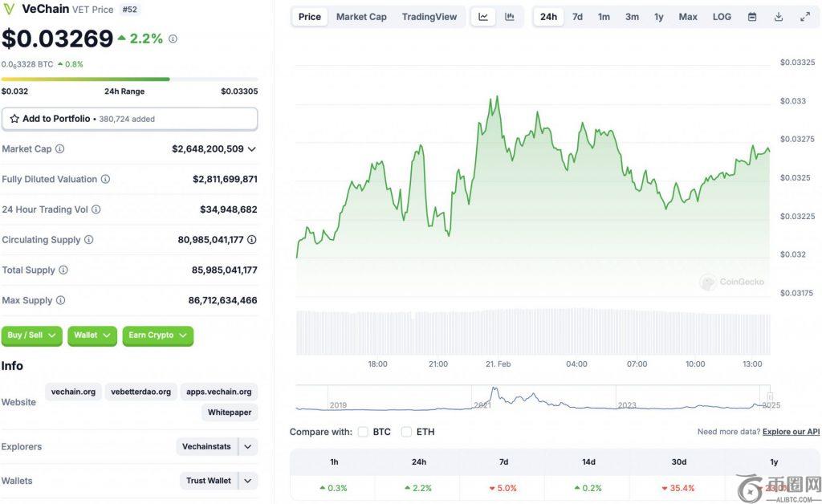Click the historical mini chart navigator
Image resolution: width=822 pixels, height=504 pixels.
point(533,398)
